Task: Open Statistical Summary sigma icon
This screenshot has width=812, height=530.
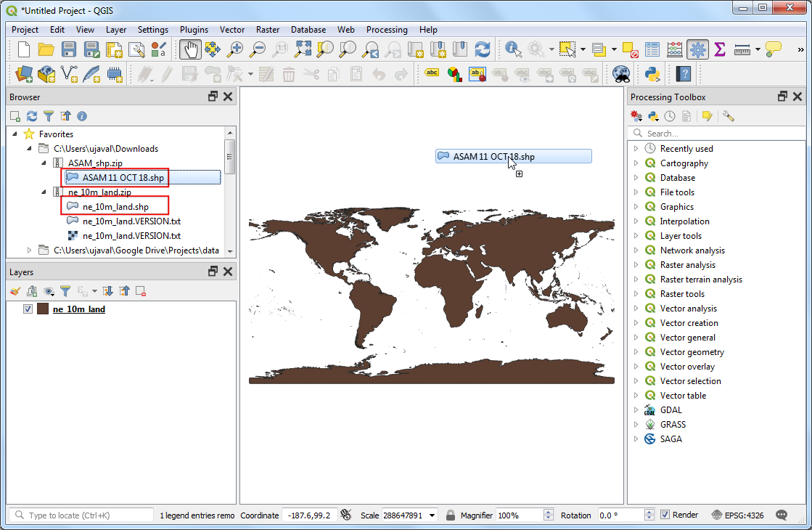Action: pyautogui.click(x=719, y=49)
